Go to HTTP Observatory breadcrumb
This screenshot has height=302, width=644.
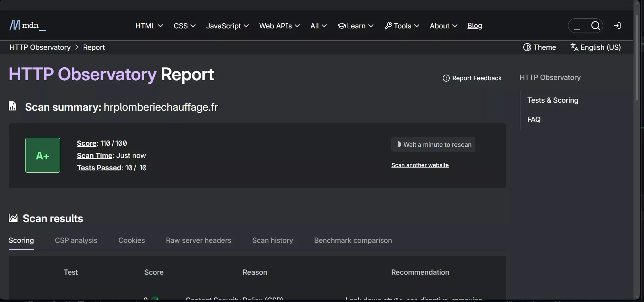(x=40, y=47)
